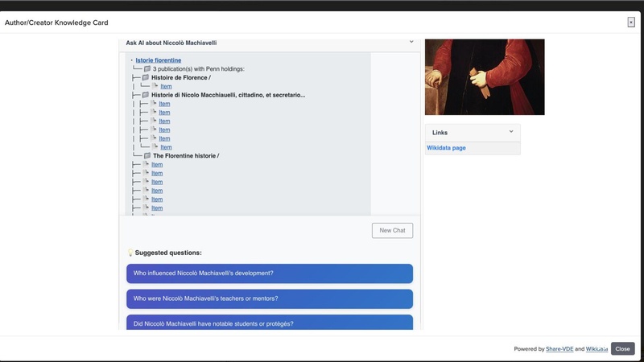Ask who were Machiavelli's teachers or mentors
The height and width of the screenshot is (362, 644).
pyautogui.click(x=269, y=298)
